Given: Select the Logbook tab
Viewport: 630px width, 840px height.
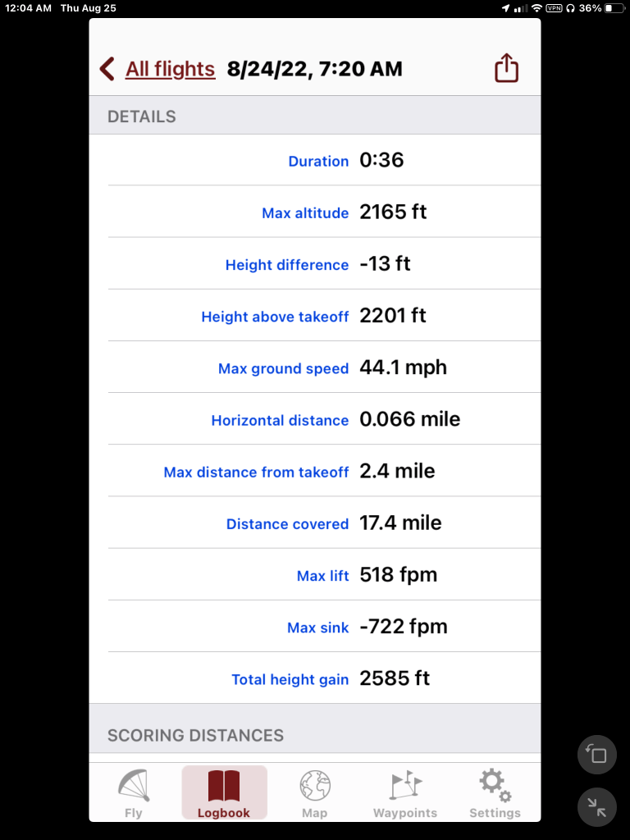Looking at the screenshot, I should [x=224, y=793].
